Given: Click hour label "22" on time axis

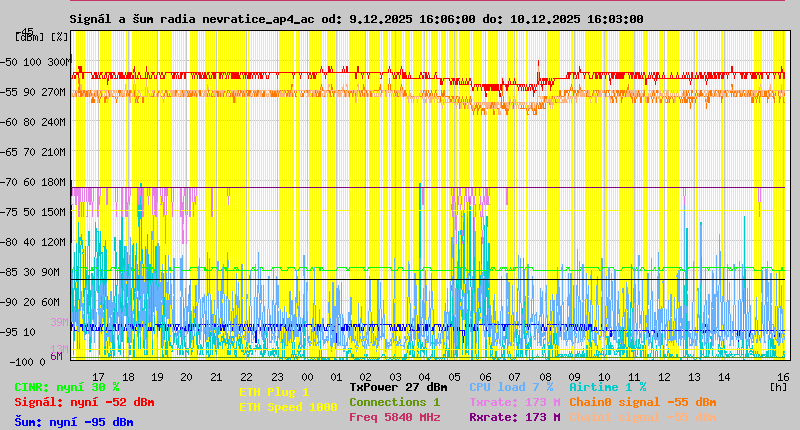Looking at the screenshot, I should tap(246, 377).
